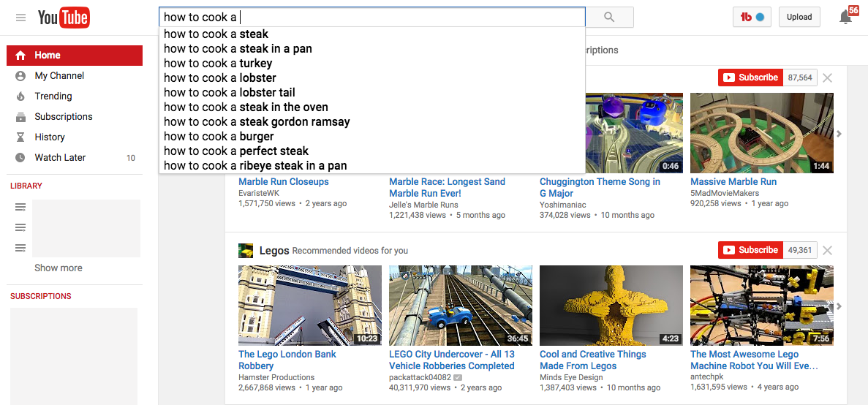Play the Massive Marble Run thumbnail
This screenshot has height=405, width=868.
point(762,133)
